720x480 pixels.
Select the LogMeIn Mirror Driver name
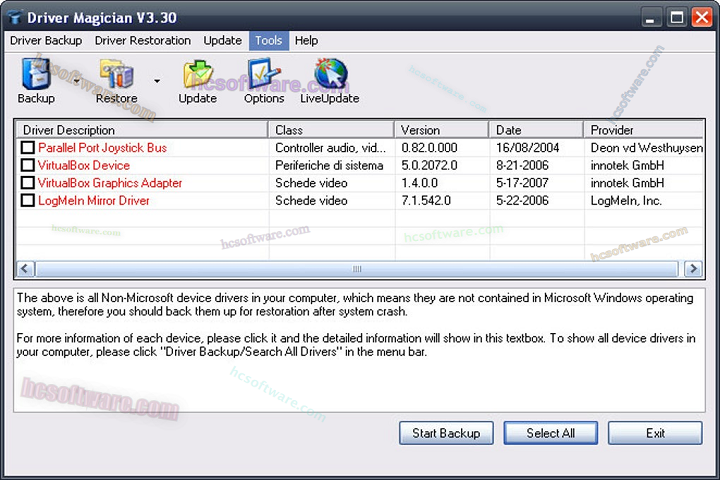coord(94,200)
